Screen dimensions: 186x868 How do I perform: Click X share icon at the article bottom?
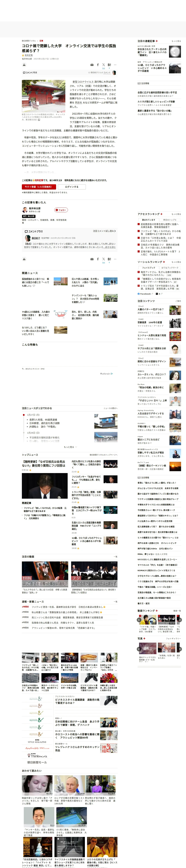pyautogui.click(x=104, y=259)
